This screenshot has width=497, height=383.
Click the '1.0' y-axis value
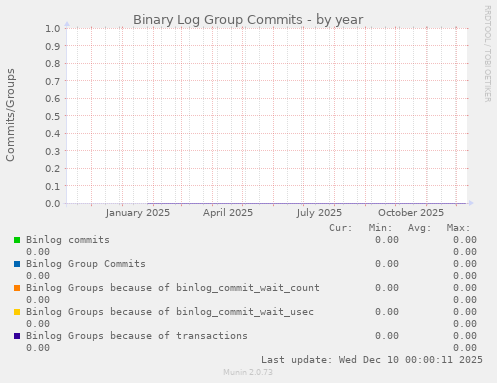(53, 28)
